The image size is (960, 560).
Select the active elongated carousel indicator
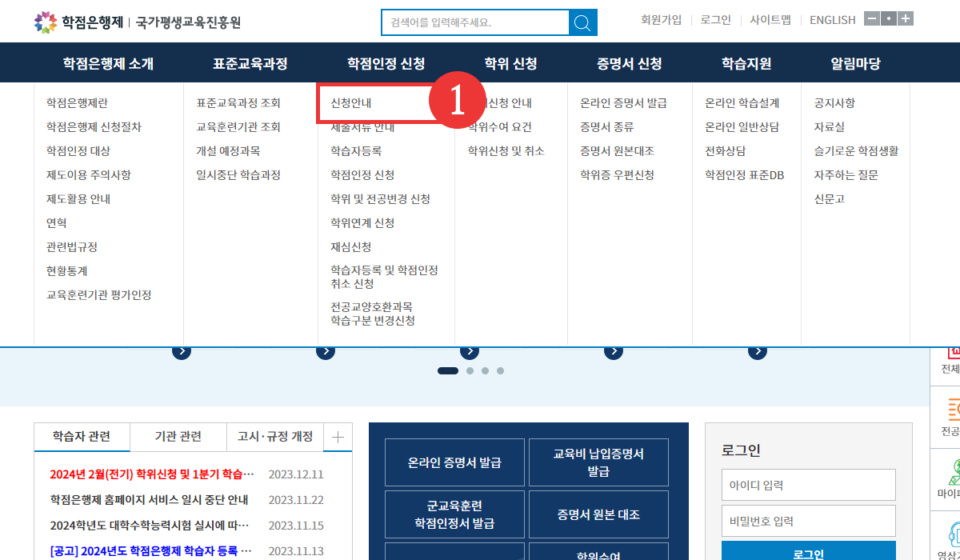tap(448, 370)
